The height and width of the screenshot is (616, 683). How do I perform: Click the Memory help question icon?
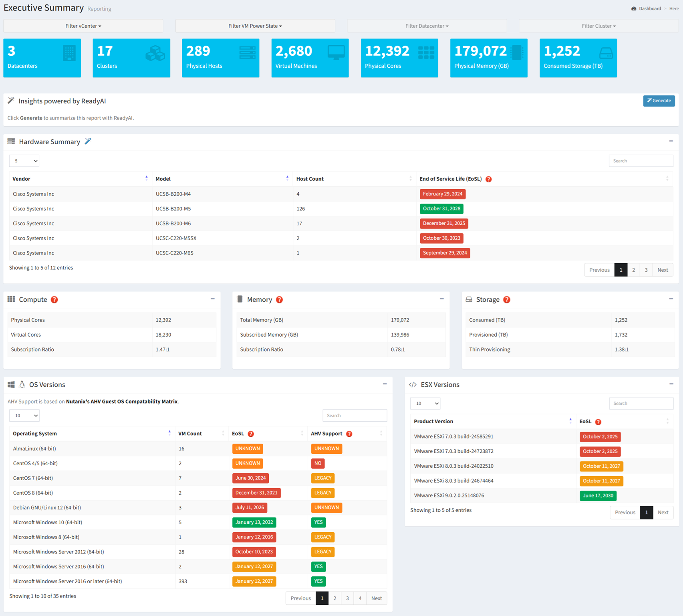[x=279, y=300]
